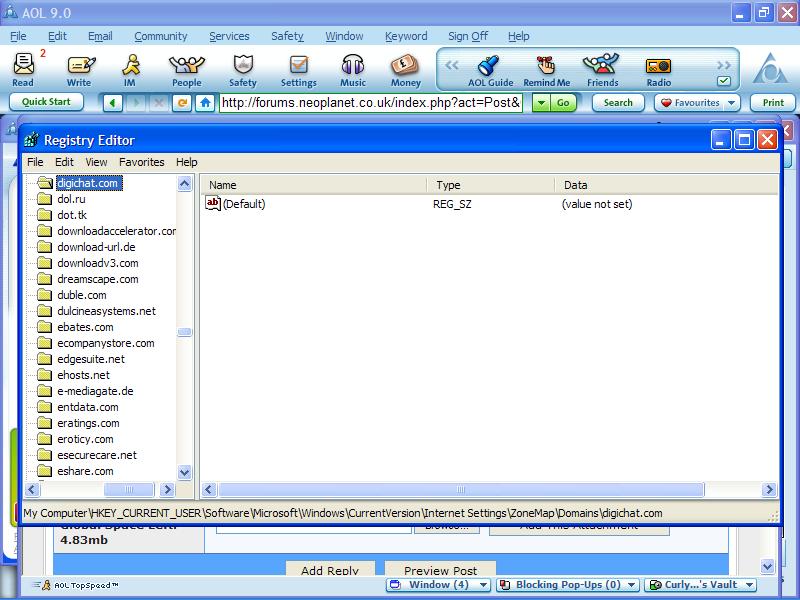
Task: Click the values pane scroll right arrow
Action: (769, 490)
